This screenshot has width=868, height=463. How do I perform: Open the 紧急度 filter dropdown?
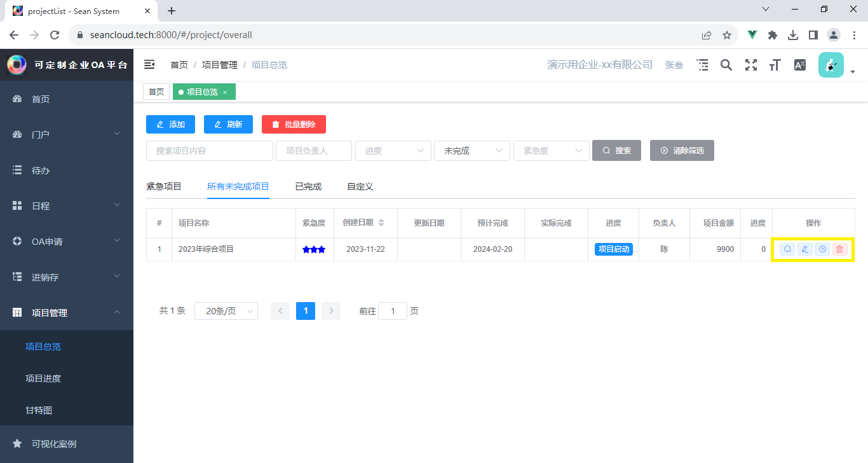click(551, 151)
